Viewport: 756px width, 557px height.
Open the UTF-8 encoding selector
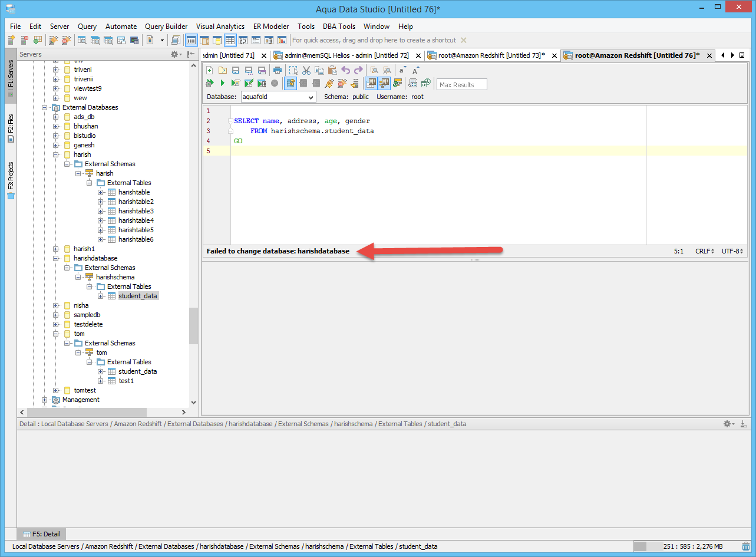(733, 251)
